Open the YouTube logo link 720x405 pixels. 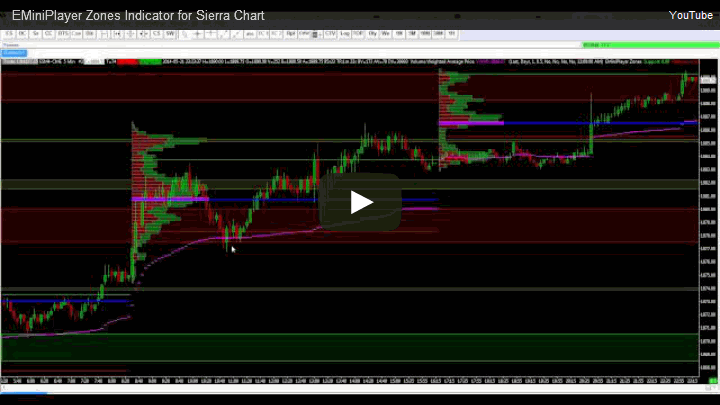pyautogui.click(x=691, y=15)
